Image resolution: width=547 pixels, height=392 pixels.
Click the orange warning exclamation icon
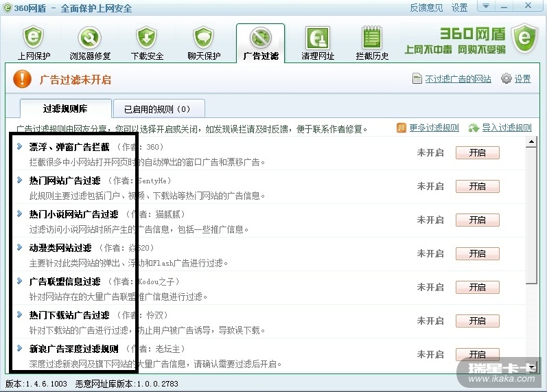click(23, 79)
